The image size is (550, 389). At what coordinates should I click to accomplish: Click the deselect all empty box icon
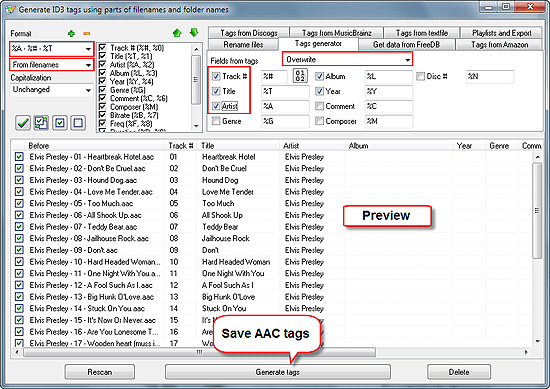click(78, 123)
